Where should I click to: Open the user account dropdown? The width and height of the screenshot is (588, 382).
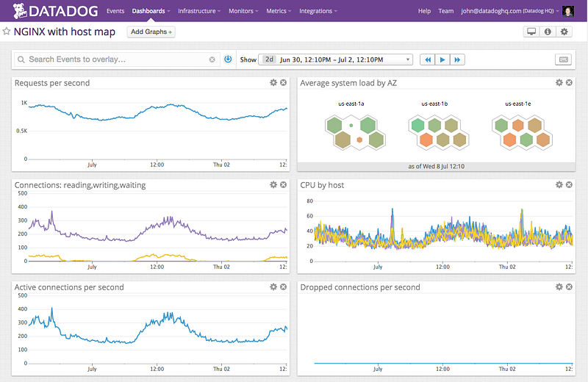point(510,11)
